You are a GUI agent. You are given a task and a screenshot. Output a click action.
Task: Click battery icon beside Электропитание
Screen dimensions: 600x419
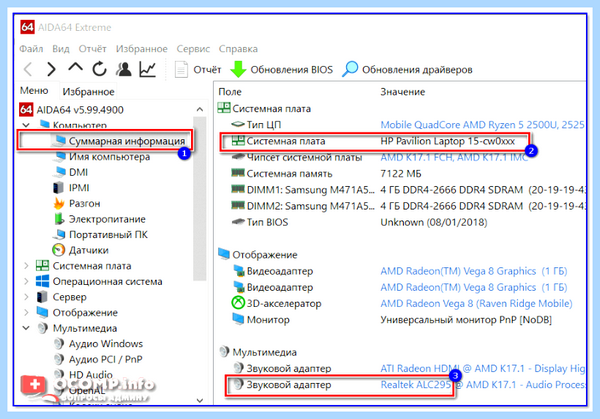[59, 219]
